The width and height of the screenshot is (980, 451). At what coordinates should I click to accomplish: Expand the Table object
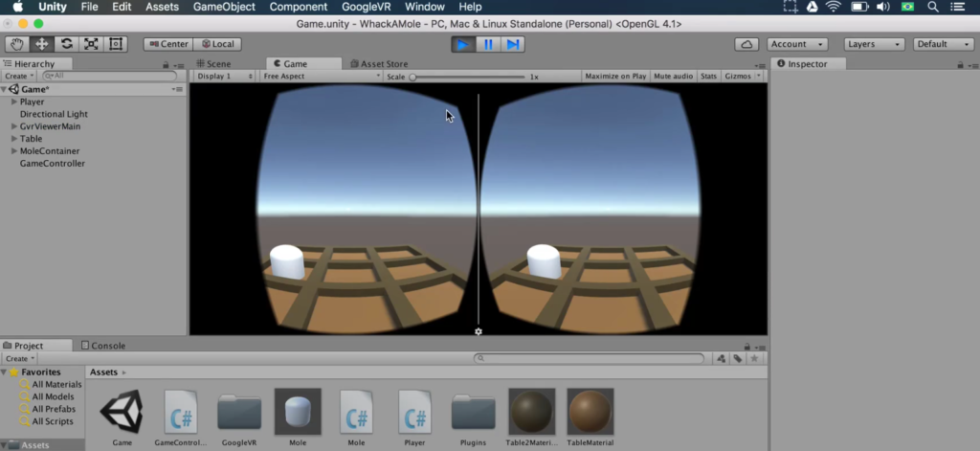pyautogui.click(x=14, y=138)
